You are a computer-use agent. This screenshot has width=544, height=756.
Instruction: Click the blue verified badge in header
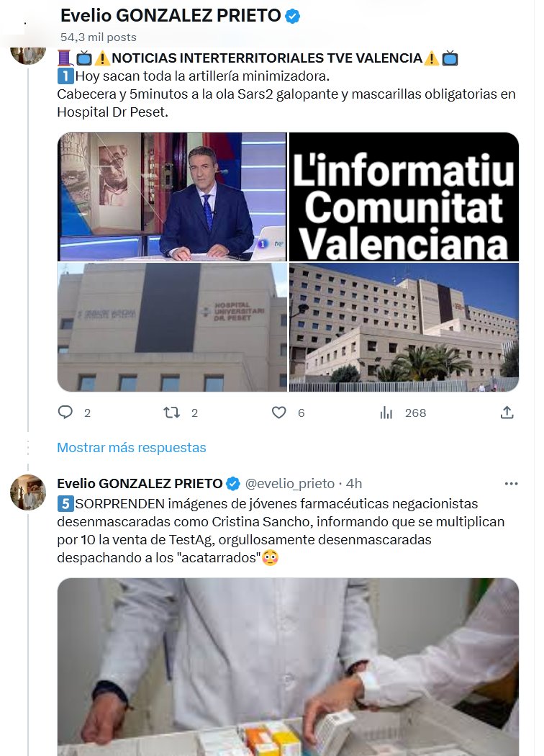292,16
